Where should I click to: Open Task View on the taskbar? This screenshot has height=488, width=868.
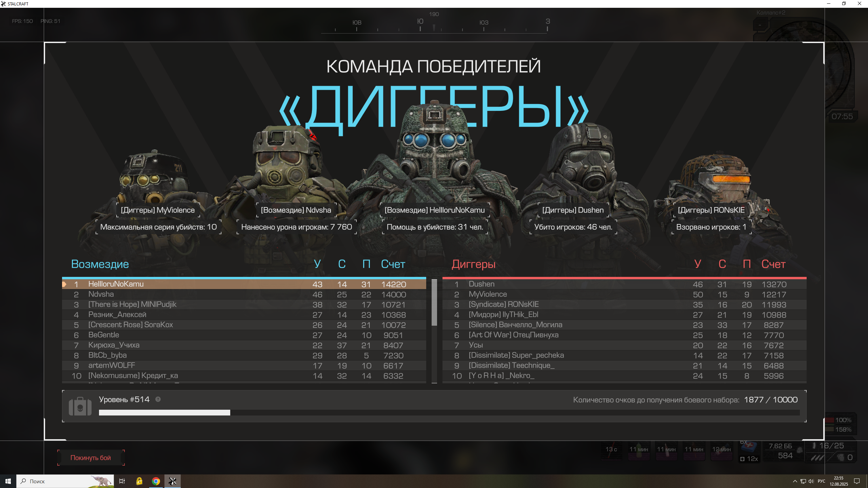coord(122,481)
